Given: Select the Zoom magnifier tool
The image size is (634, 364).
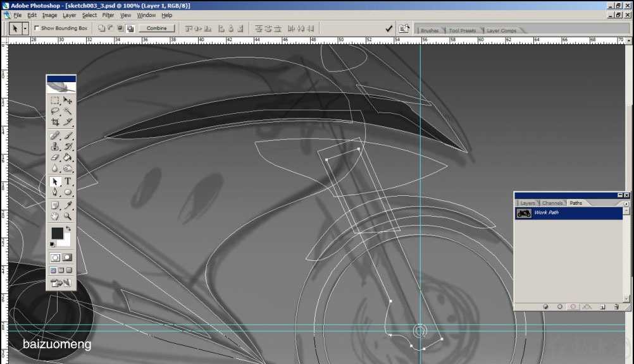Looking at the screenshot, I should (x=68, y=216).
